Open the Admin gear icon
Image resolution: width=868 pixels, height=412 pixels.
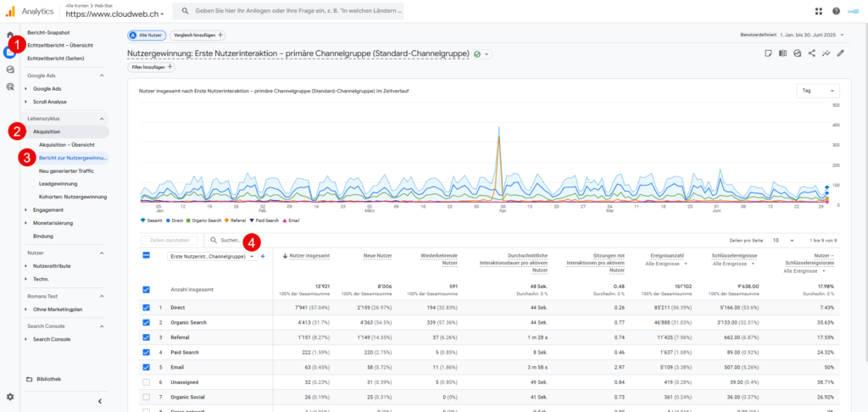9,396
